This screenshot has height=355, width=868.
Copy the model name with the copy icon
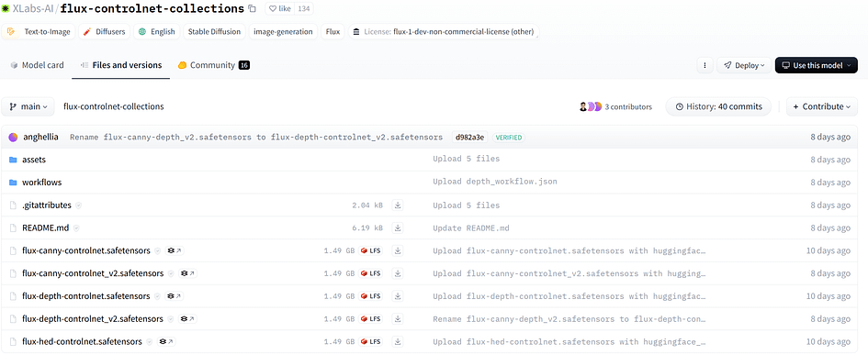tap(253, 9)
